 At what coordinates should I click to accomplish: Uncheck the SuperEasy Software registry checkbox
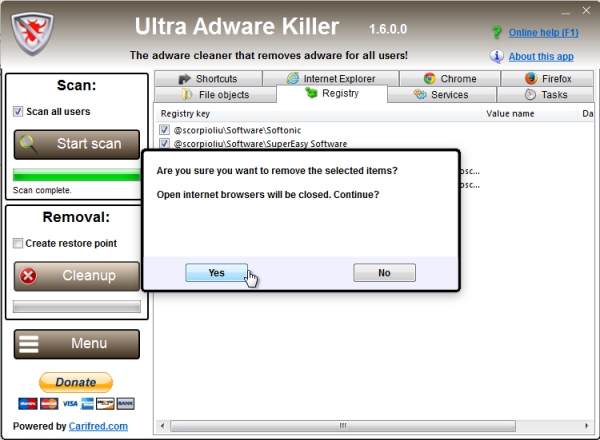coord(164,143)
